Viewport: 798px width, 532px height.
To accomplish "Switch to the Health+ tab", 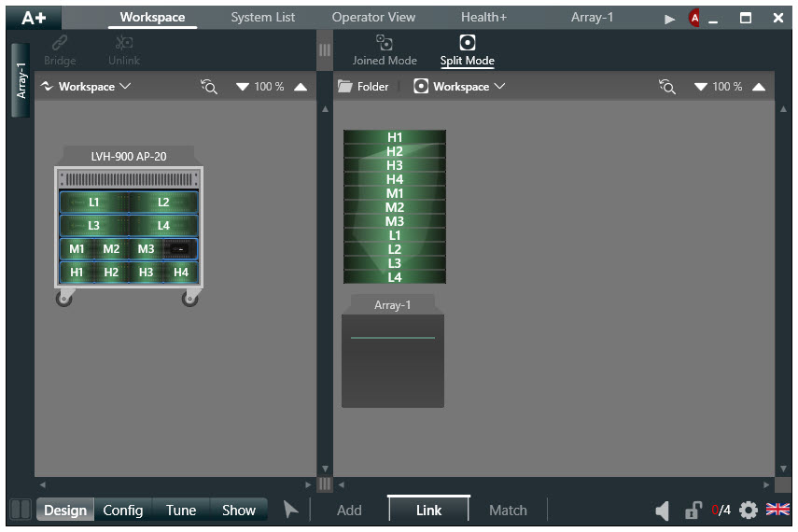I will tap(483, 17).
